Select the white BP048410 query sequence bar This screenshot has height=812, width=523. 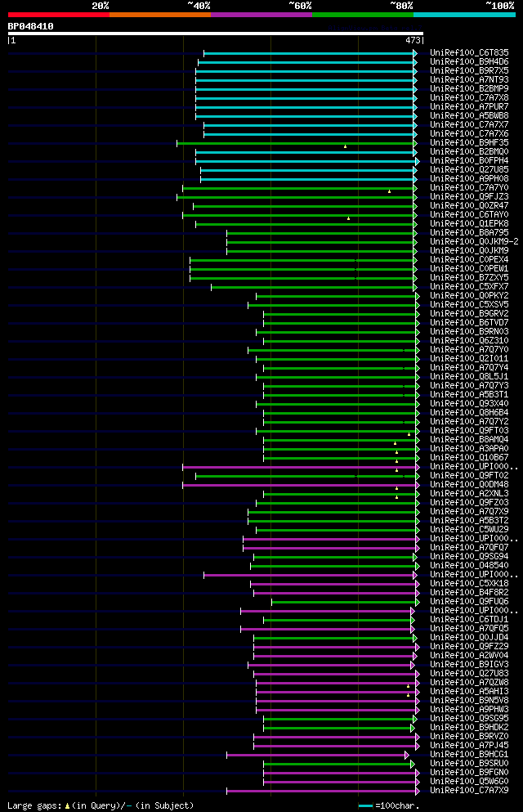click(x=215, y=34)
